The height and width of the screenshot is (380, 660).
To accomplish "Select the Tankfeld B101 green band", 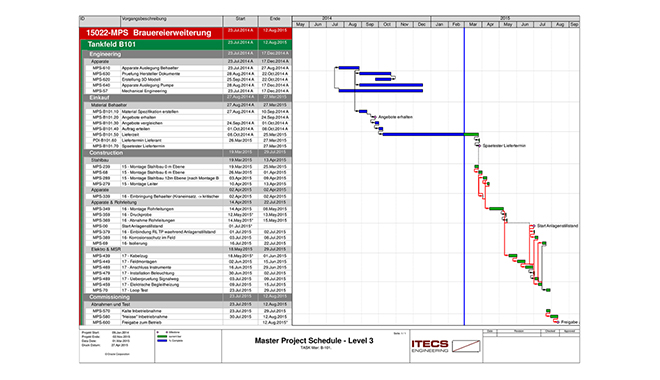I will [x=185, y=44].
